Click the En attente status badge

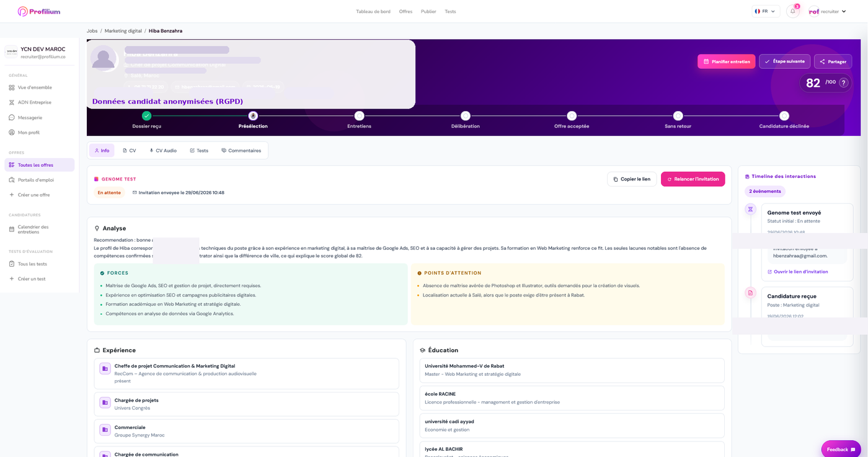(x=109, y=193)
